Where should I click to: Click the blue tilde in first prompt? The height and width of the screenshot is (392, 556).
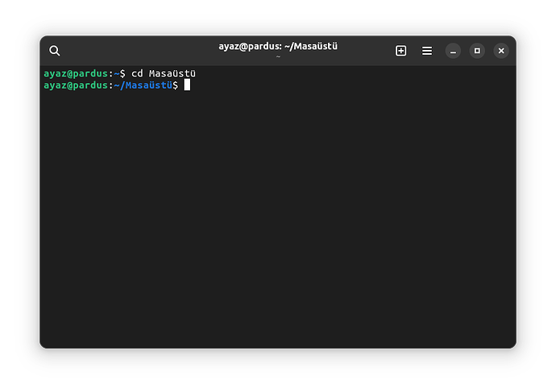point(116,73)
